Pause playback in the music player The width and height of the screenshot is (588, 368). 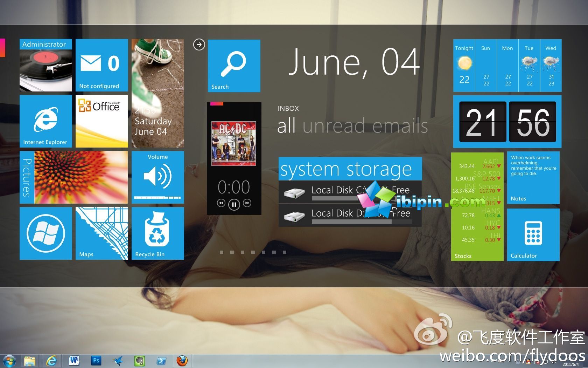[x=234, y=204]
